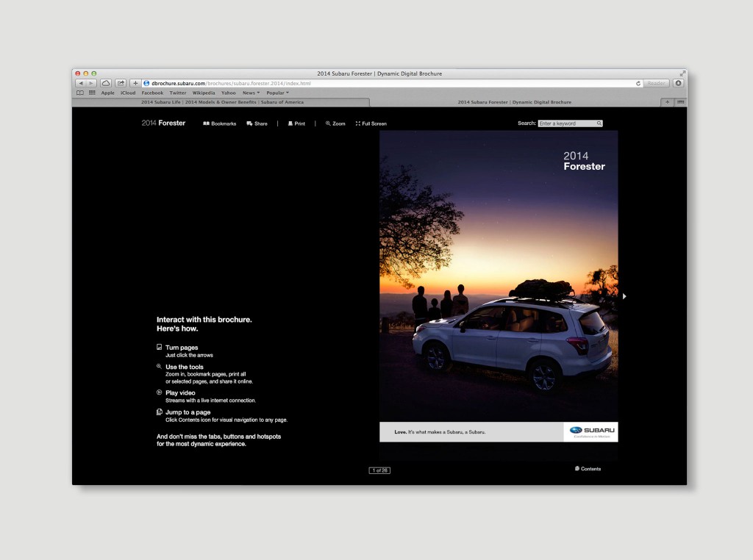Screen dimensions: 753x560
Task: Expand the Popular bookmarks dropdown
Action: [277, 93]
